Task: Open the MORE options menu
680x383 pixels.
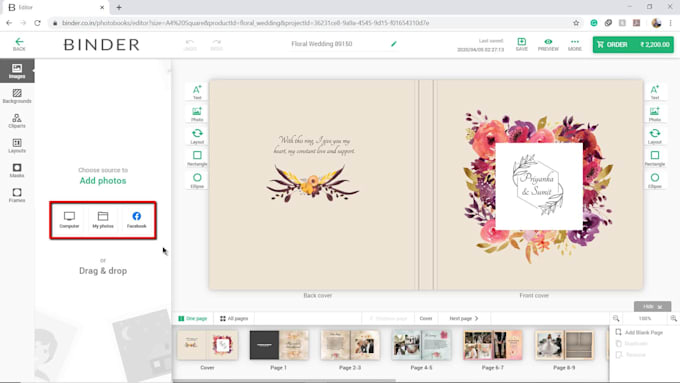Action: pos(575,44)
